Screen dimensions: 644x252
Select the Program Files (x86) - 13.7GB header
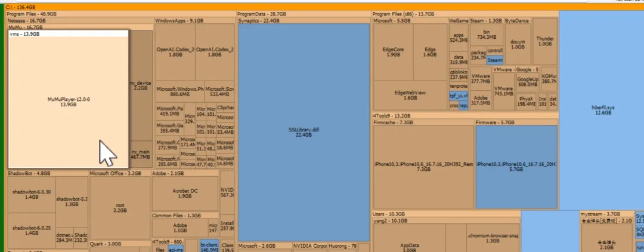(x=465, y=14)
